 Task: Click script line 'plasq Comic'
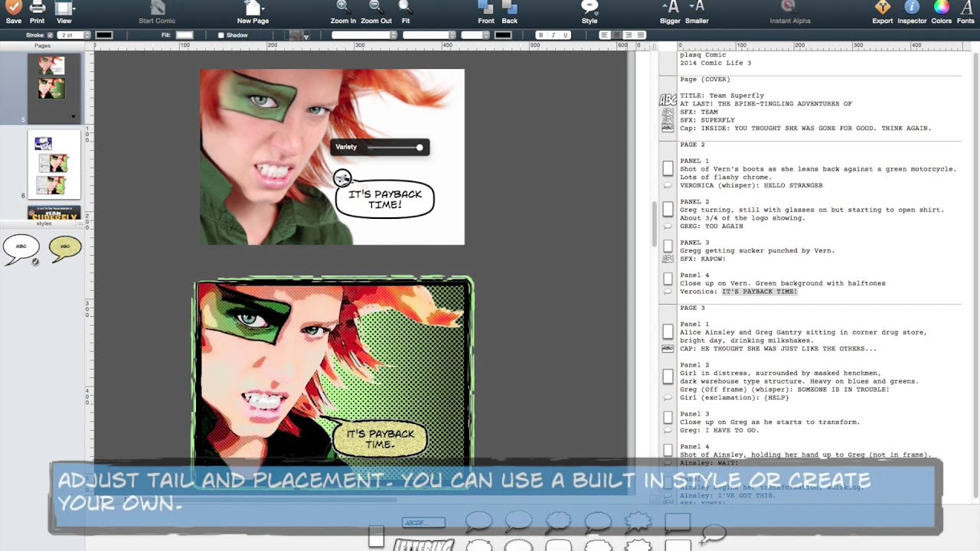703,55
